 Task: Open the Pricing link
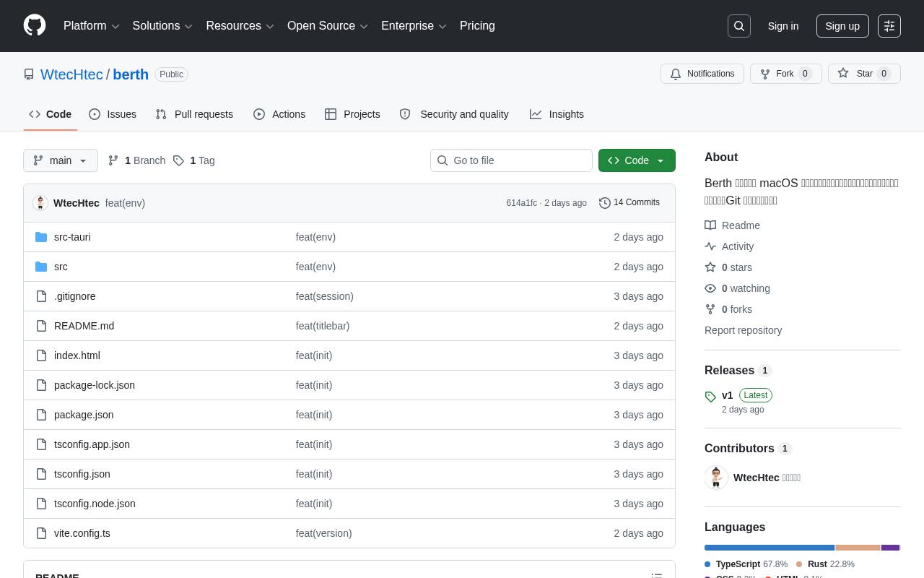point(477,26)
